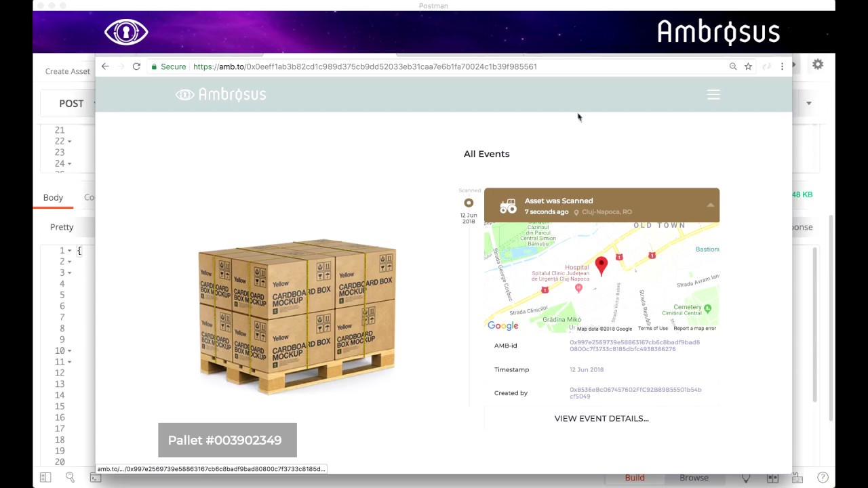
Task: Click the 12 Jun 2018 timestamp value
Action: pyautogui.click(x=587, y=369)
